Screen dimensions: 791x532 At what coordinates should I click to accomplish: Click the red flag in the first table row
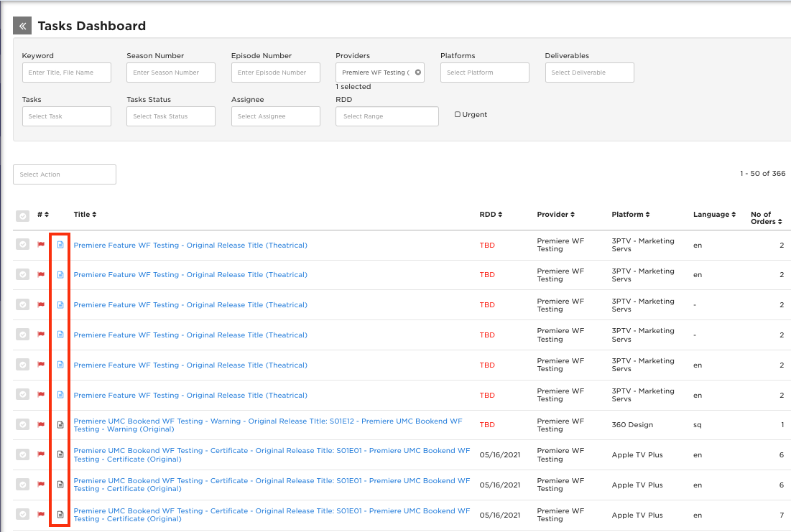pos(41,245)
